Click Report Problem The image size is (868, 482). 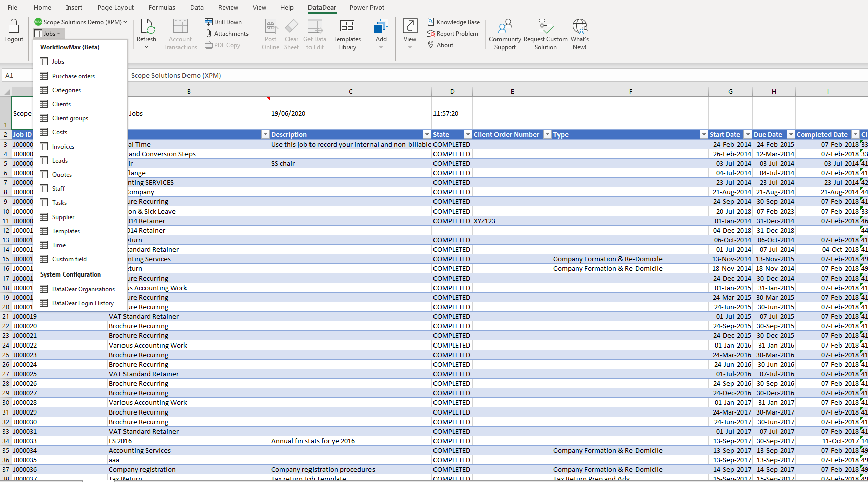point(453,34)
